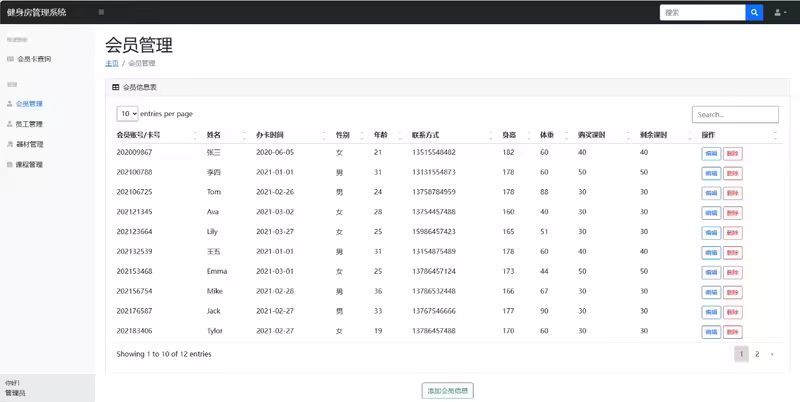Screen dimensions: 800x402
Task: Click the 课程管理 icon in sidebar
Action: tap(10, 164)
